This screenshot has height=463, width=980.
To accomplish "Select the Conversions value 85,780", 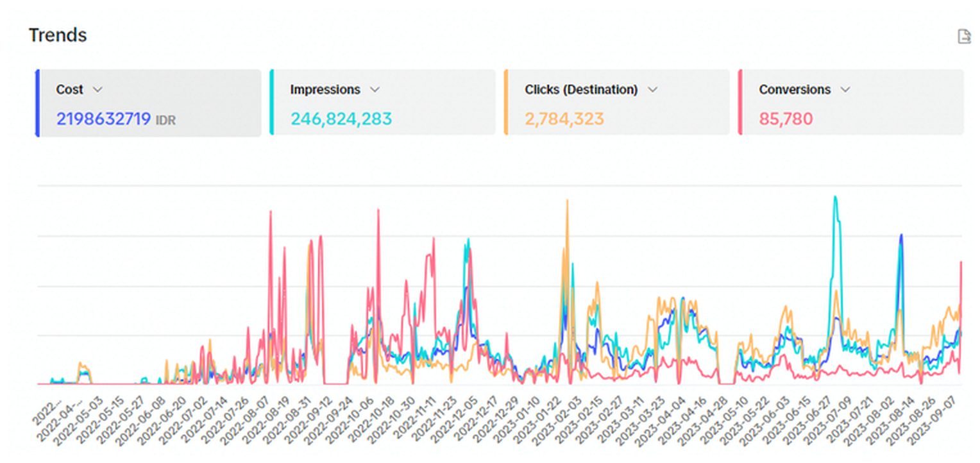I will tap(786, 119).
